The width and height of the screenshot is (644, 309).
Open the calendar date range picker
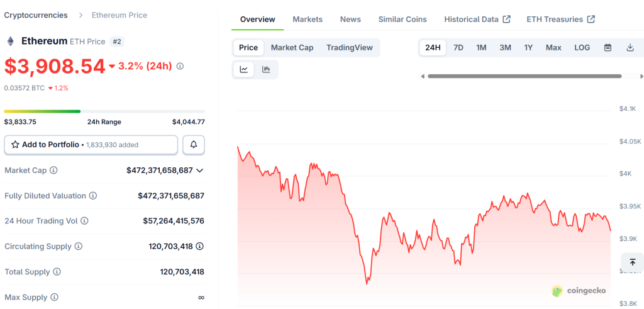pos(608,48)
